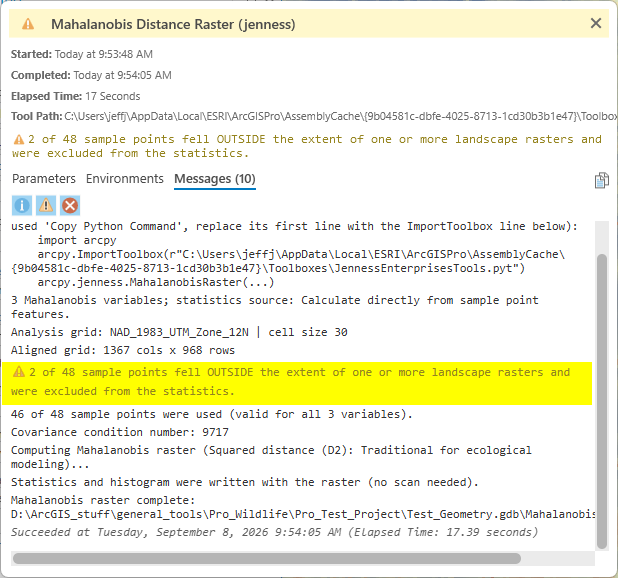Close the Mahalanobis Distance Raster message window

tap(596, 23)
